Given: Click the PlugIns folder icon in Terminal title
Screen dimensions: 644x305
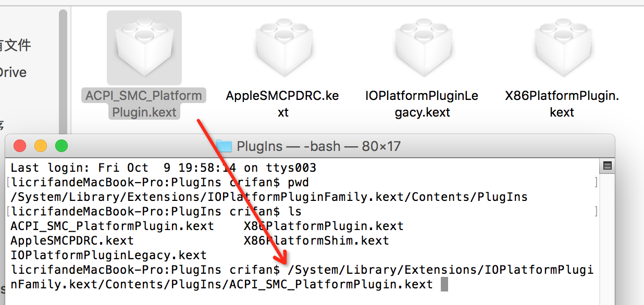Looking at the screenshot, I should pyautogui.click(x=224, y=146).
